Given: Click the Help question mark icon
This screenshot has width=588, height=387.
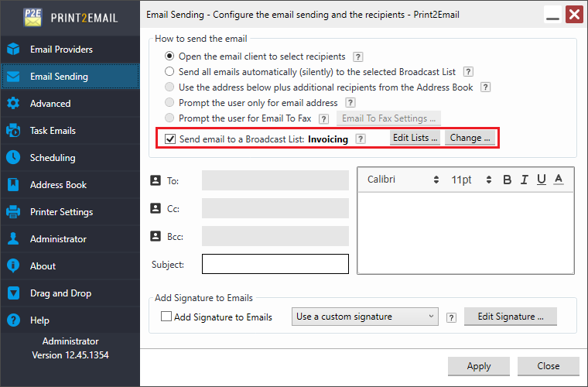Looking at the screenshot, I should click(x=13, y=320).
